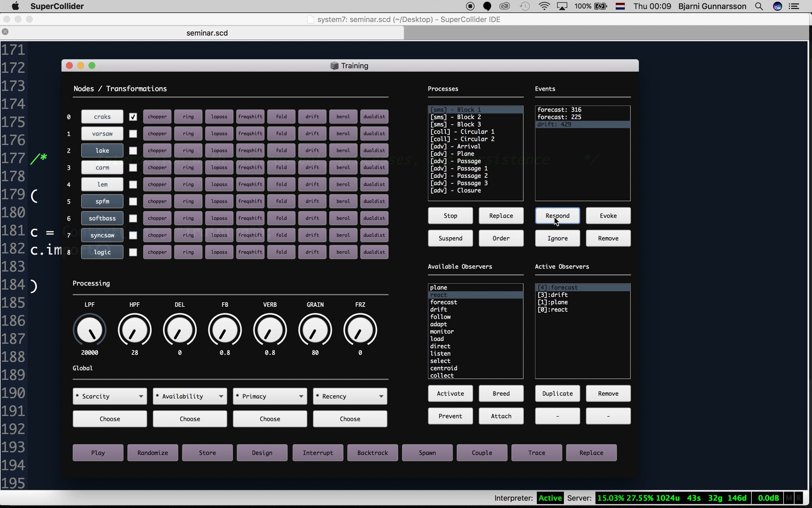Open the Scarcity dropdown
Image resolution: width=812 pixels, height=508 pixels.
(x=110, y=396)
